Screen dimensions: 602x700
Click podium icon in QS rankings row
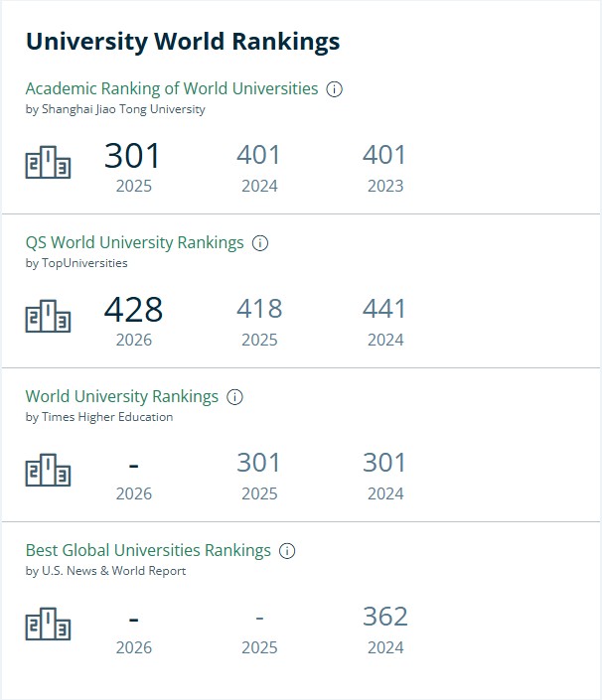pos(49,316)
